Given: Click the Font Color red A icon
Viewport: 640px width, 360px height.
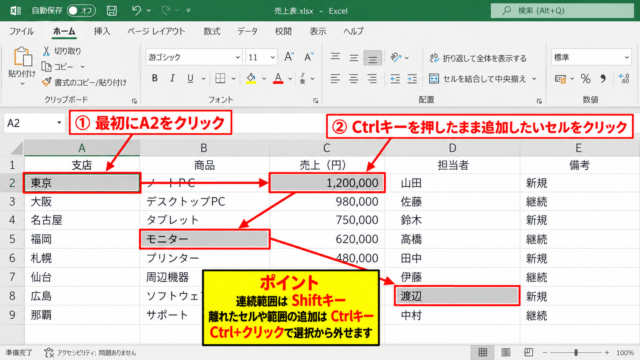Looking at the screenshot, I should click(x=278, y=78).
